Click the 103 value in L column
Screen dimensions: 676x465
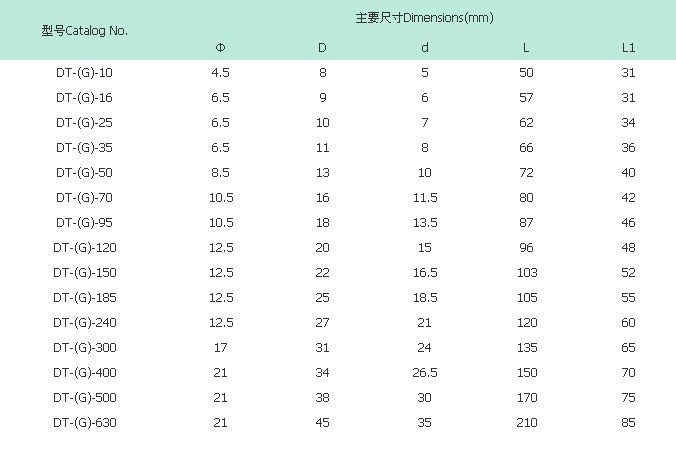[x=526, y=273]
